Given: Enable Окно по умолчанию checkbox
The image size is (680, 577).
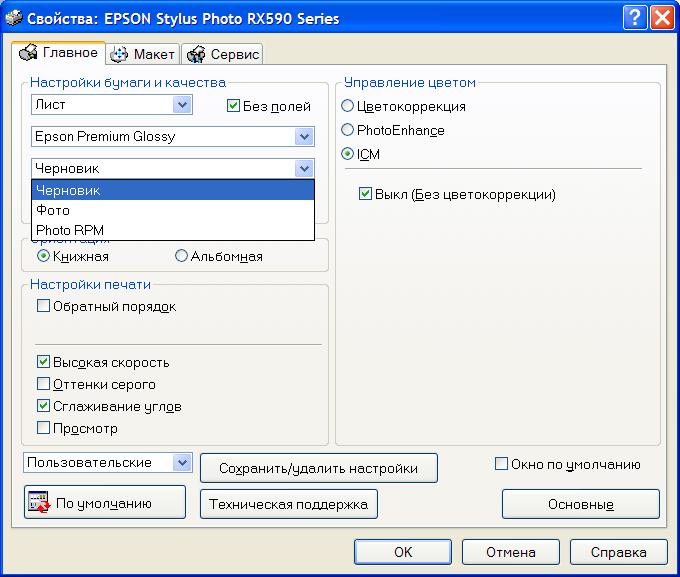Looking at the screenshot, I should (501, 463).
